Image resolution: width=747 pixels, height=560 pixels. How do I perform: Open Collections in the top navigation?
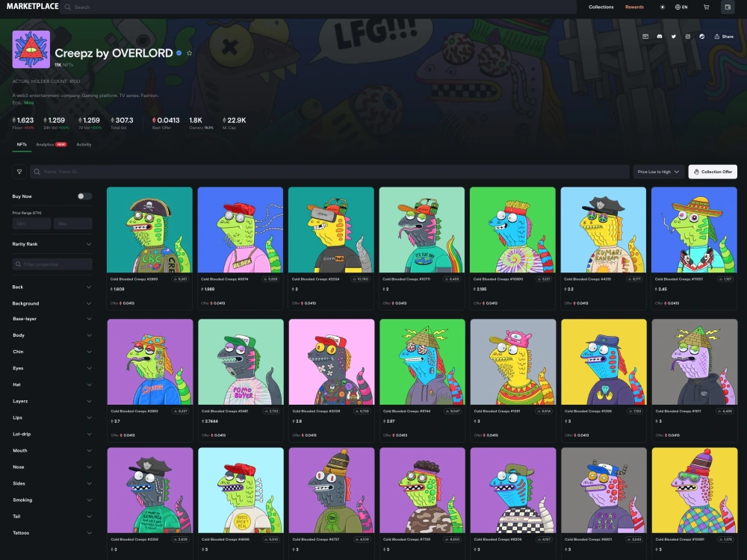coord(601,7)
